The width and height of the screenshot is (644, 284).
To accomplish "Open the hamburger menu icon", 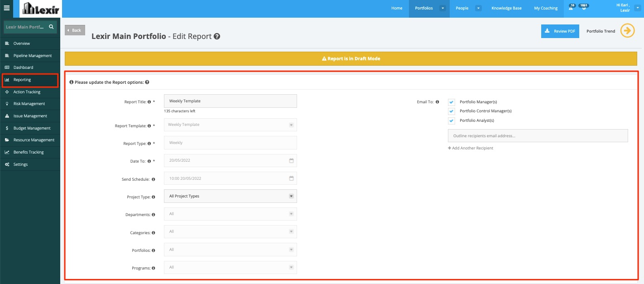I will coord(6,8).
